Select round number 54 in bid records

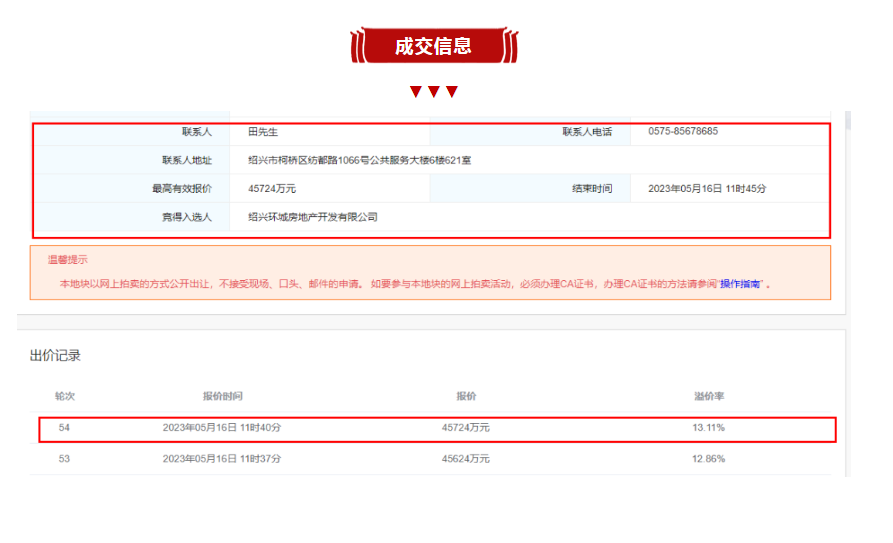click(64, 428)
